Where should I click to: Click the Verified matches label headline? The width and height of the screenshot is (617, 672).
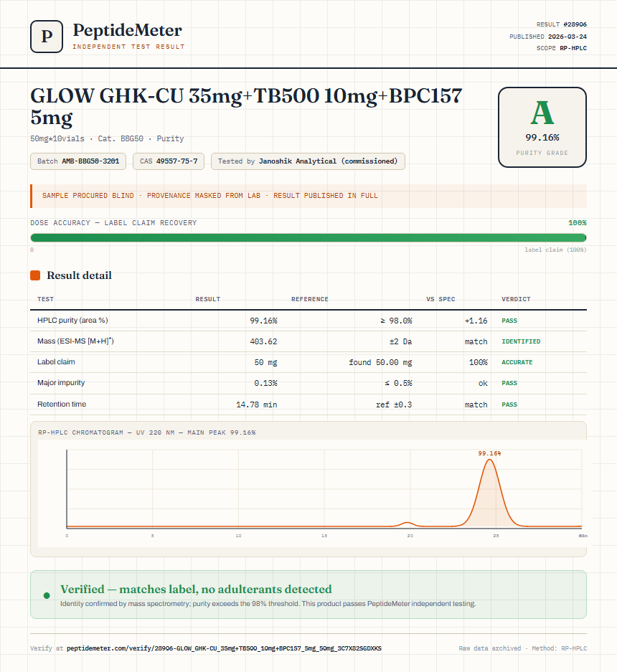tap(196, 590)
